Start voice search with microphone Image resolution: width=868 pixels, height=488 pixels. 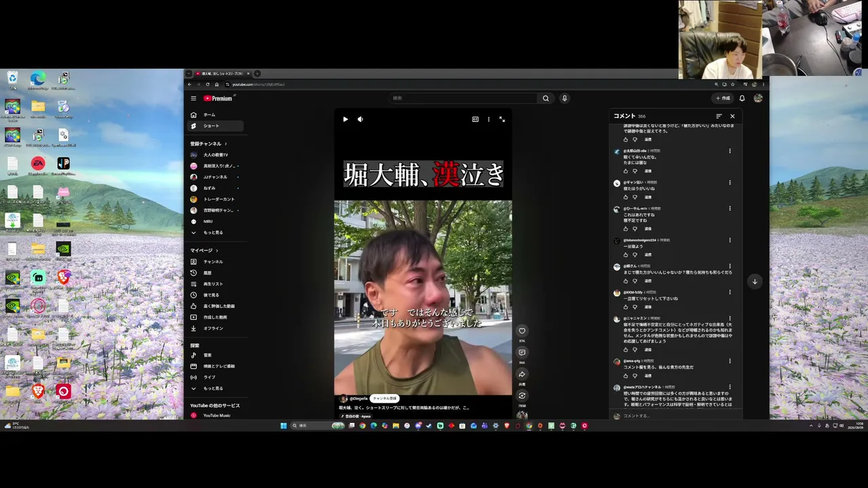(x=564, y=98)
